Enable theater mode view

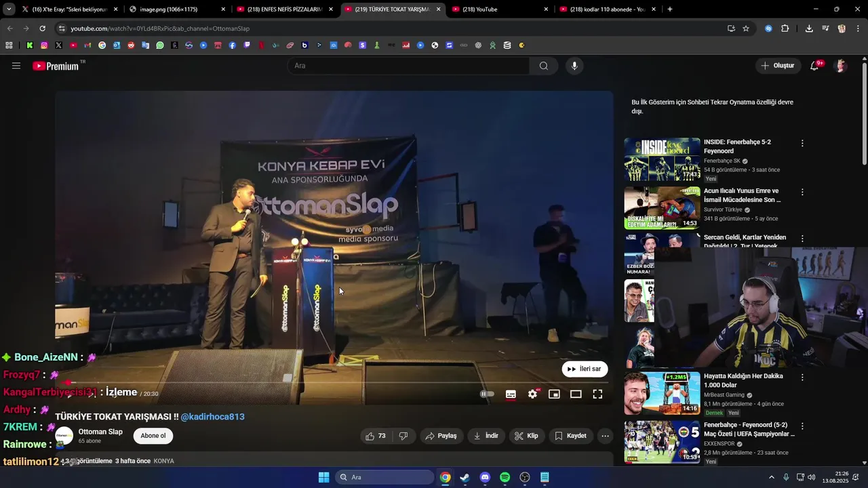point(576,394)
